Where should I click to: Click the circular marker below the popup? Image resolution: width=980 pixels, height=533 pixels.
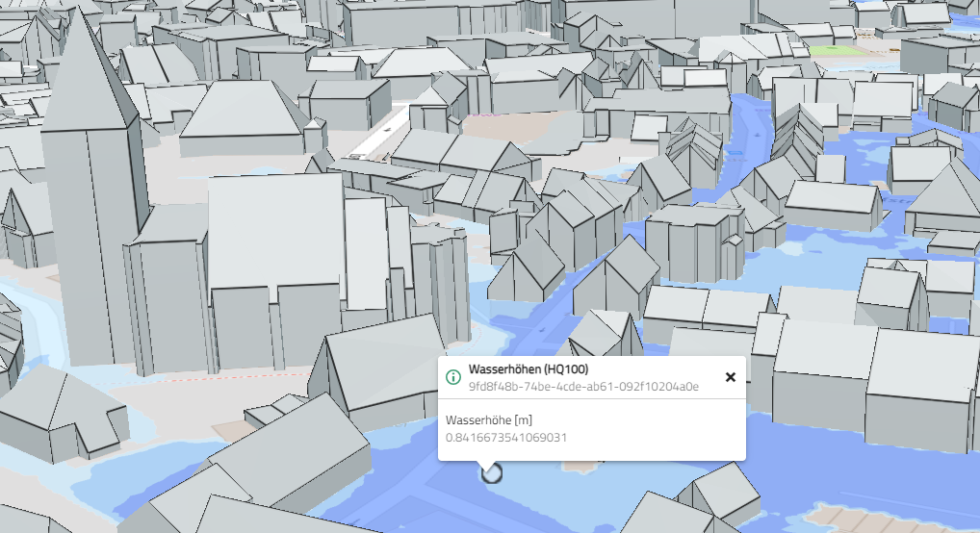[492, 471]
